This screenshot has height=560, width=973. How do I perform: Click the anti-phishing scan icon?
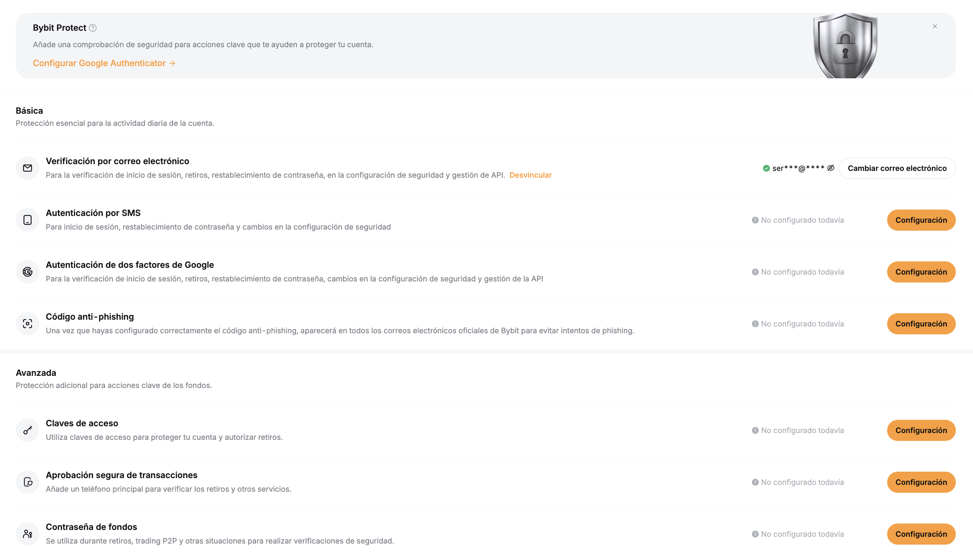pyautogui.click(x=27, y=324)
